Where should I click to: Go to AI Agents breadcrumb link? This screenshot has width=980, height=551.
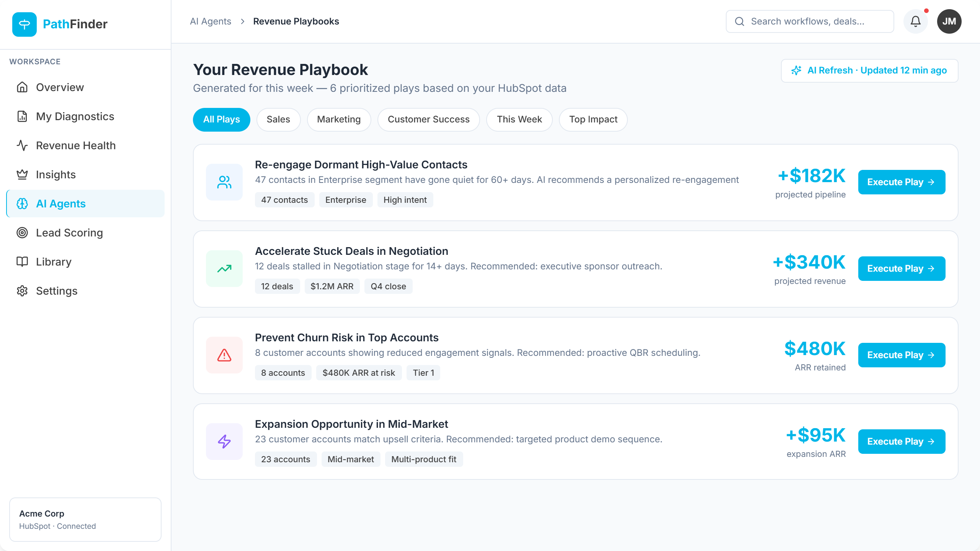click(211, 21)
